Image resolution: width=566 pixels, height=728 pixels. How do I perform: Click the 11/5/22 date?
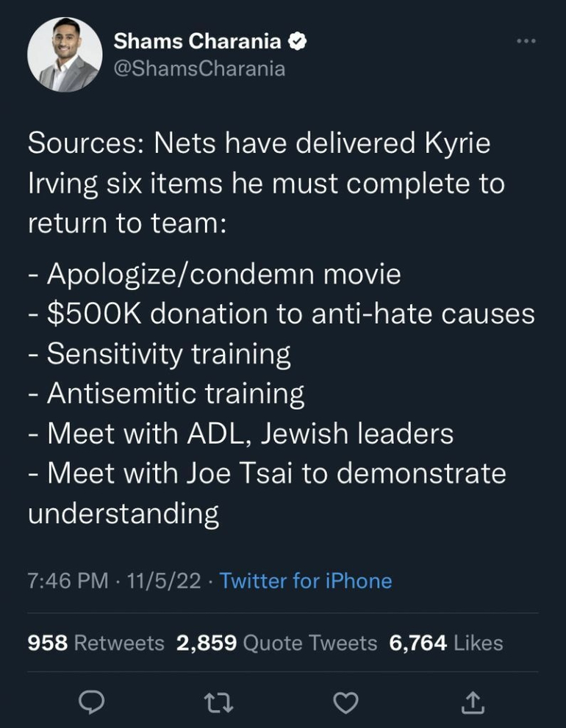click(163, 581)
